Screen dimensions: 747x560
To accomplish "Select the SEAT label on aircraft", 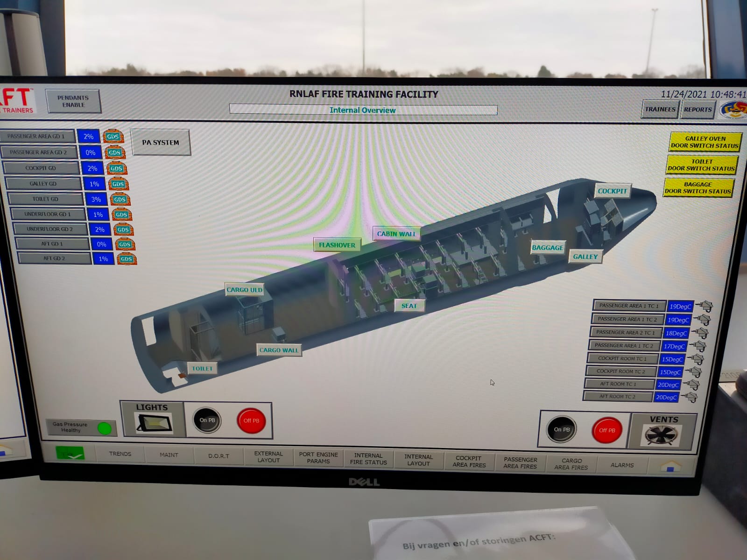I will click(409, 306).
